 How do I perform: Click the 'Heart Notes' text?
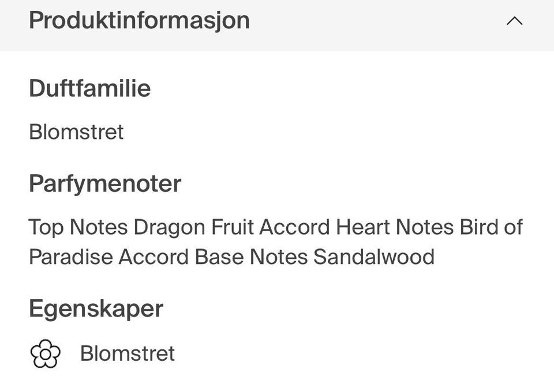click(x=395, y=227)
